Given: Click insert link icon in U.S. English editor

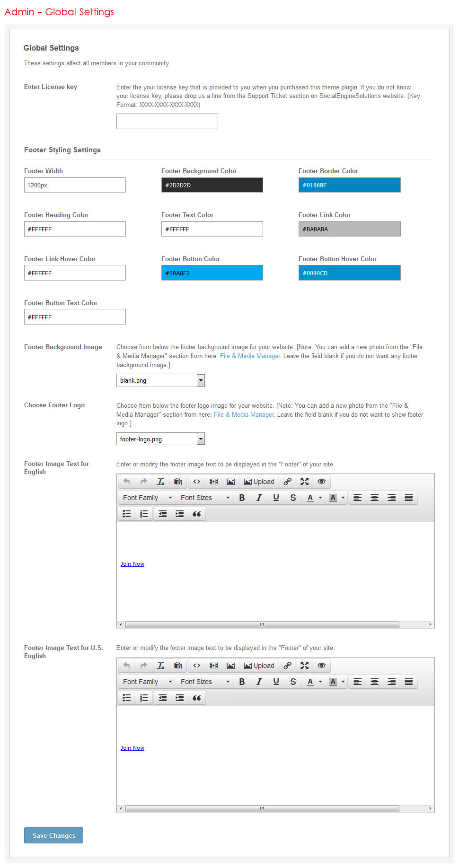Looking at the screenshot, I should point(287,666).
